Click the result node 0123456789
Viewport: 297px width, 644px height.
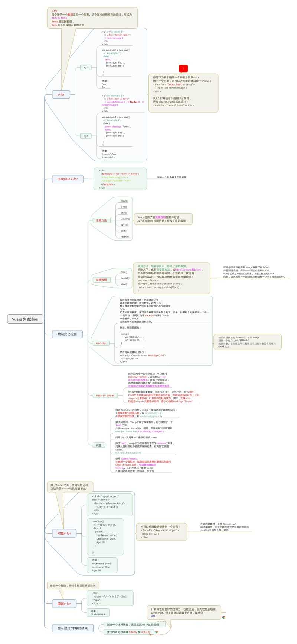click(98, 612)
